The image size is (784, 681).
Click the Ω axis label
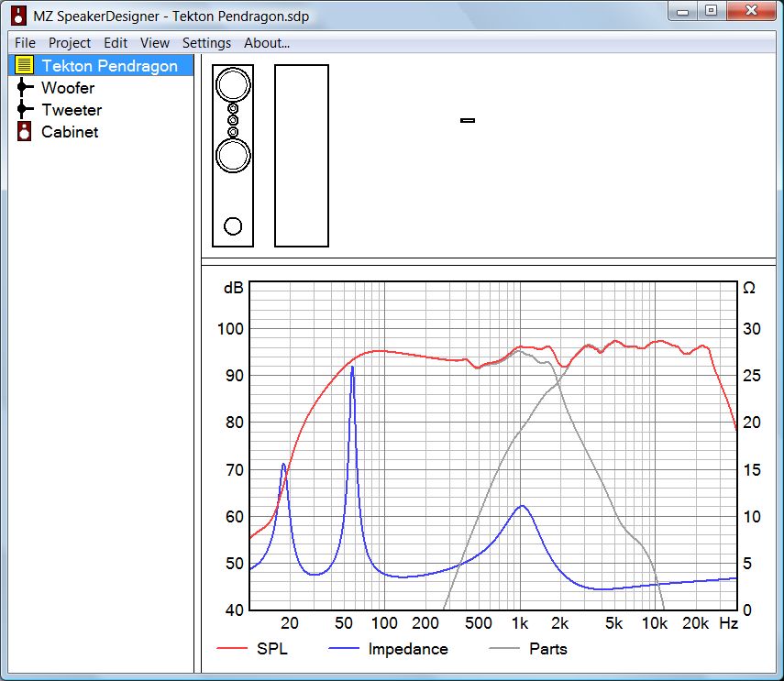pyautogui.click(x=749, y=288)
